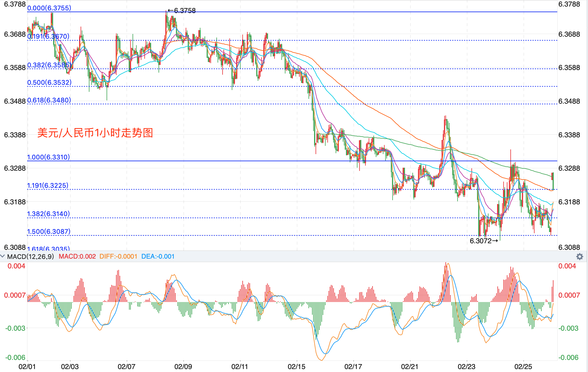Collapse the MACD panel chevron
588x372 pixels.
coord(3,256)
